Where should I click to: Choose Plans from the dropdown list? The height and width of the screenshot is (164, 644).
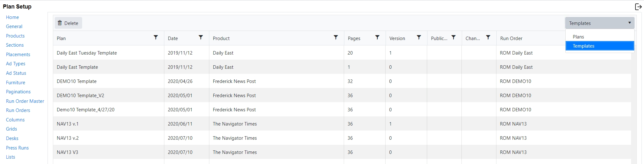point(578,37)
